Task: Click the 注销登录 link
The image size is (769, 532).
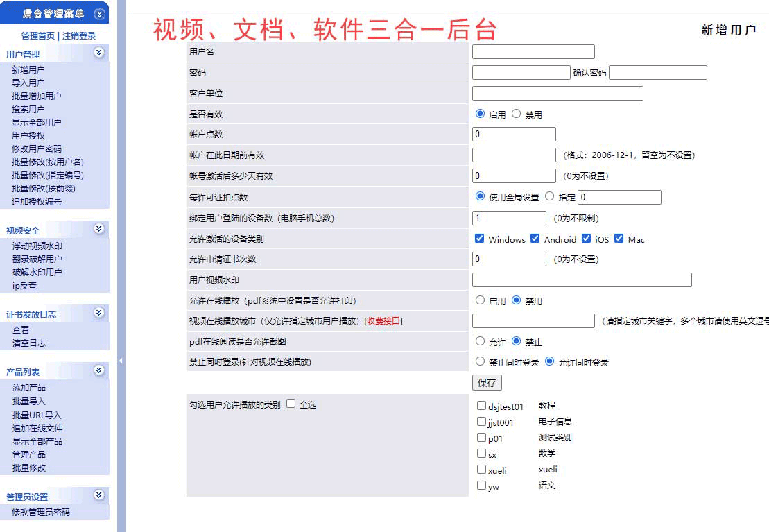Action: point(79,36)
